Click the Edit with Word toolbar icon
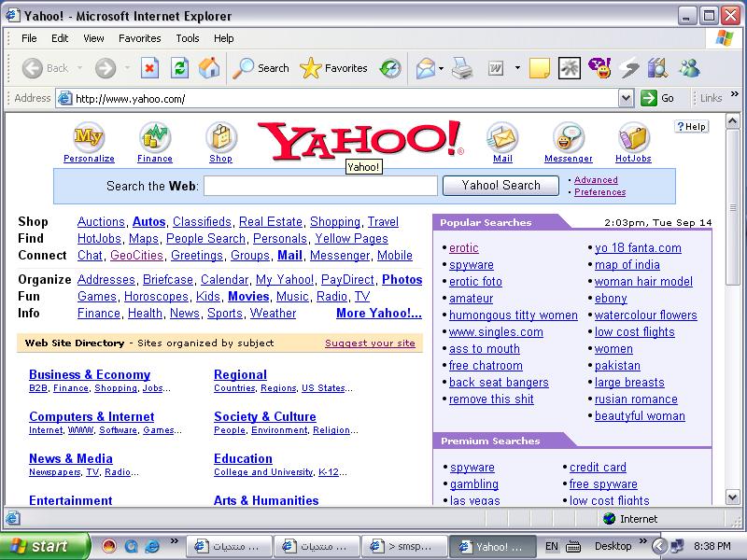 pyautogui.click(x=496, y=68)
